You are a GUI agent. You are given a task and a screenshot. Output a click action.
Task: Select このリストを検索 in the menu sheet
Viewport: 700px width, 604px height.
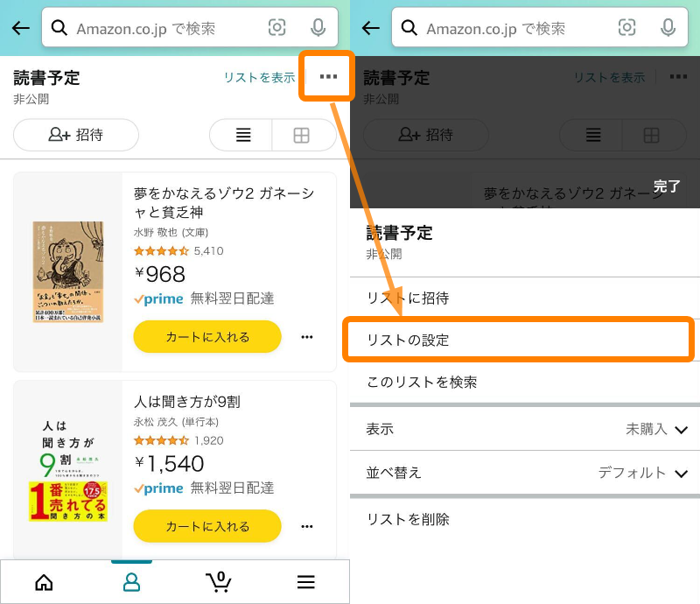point(525,382)
